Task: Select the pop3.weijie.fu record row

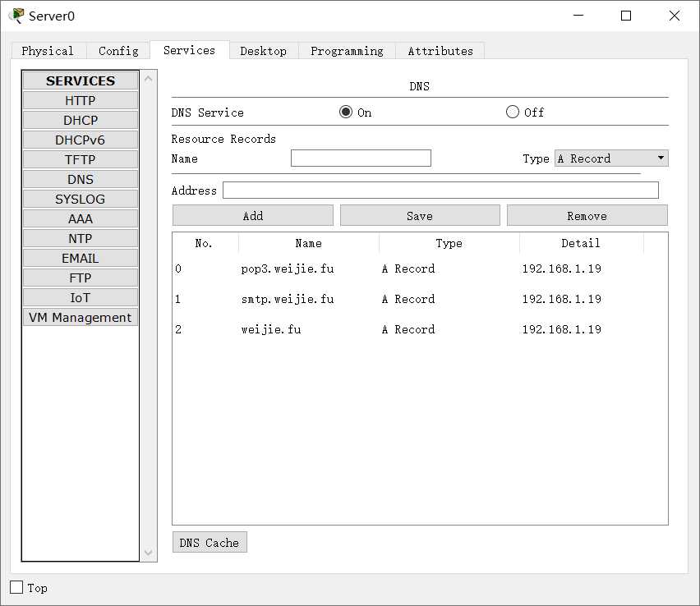Action: point(420,269)
